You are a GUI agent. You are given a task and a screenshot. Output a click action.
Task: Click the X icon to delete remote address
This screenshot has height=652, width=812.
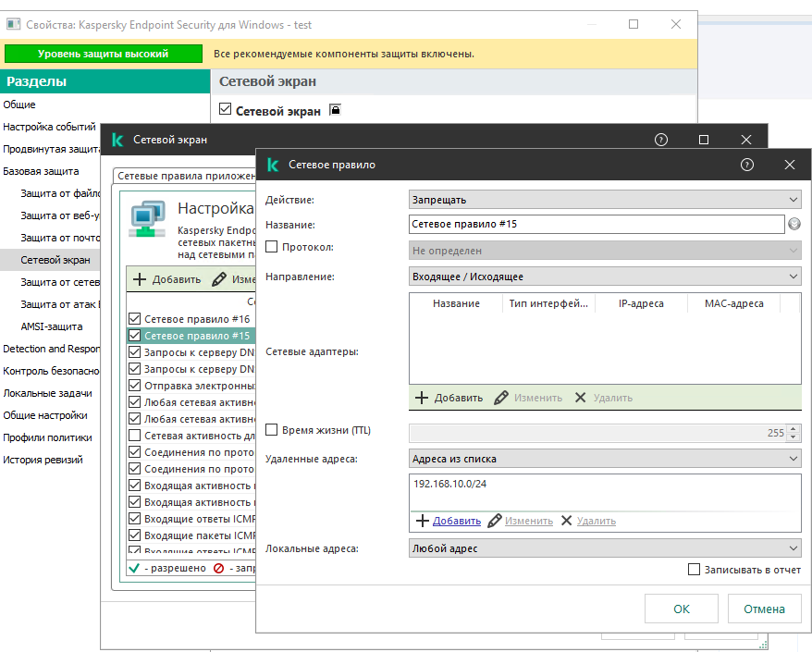pyautogui.click(x=566, y=521)
